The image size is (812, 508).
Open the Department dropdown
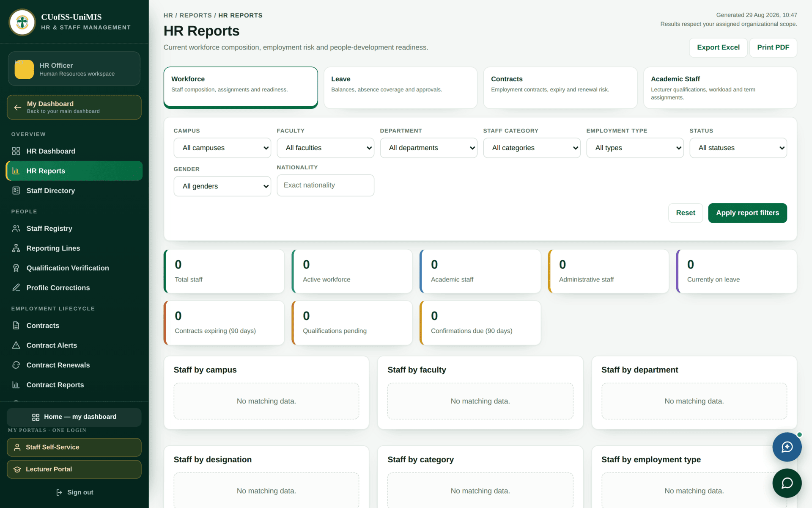[429, 148]
